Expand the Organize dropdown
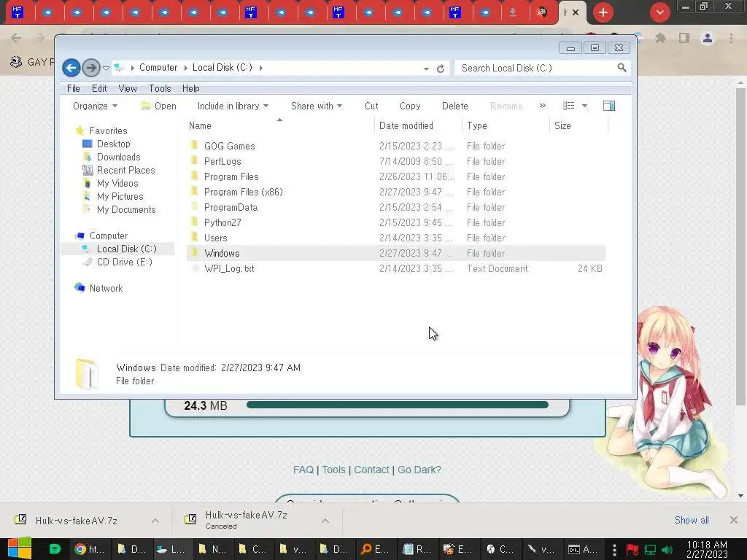747x560 pixels. (x=95, y=106)
